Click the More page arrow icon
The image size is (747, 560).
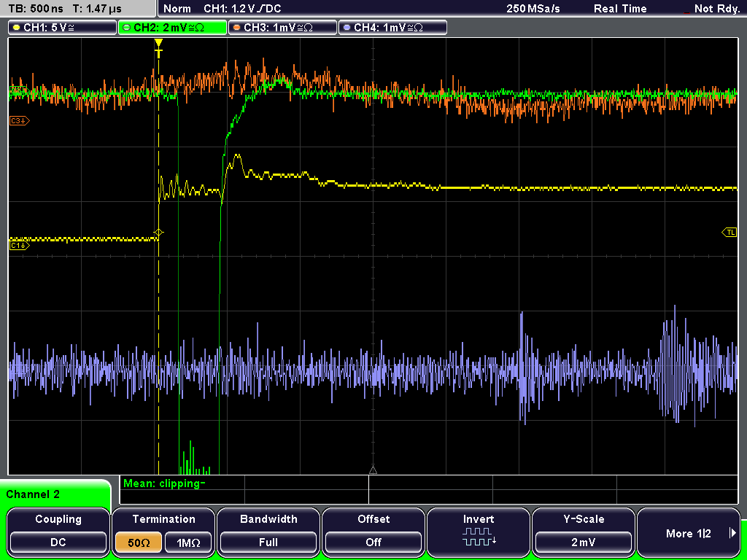pyautogui.click(x=732, y=533)
